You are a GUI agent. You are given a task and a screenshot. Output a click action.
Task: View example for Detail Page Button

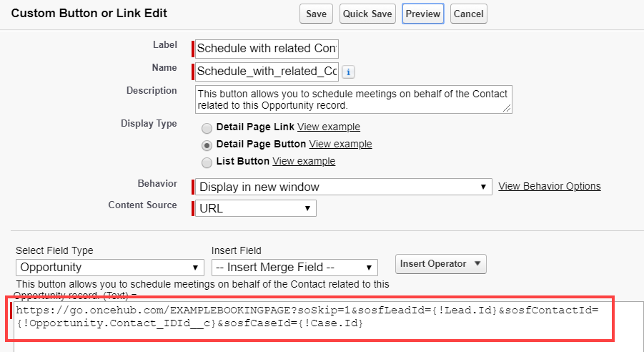pyautogui.click(x=340, y=145)
